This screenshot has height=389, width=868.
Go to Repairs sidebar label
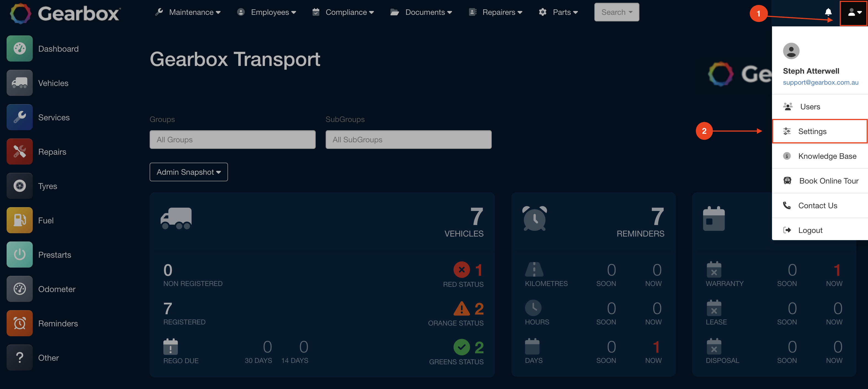click(52, 152)
